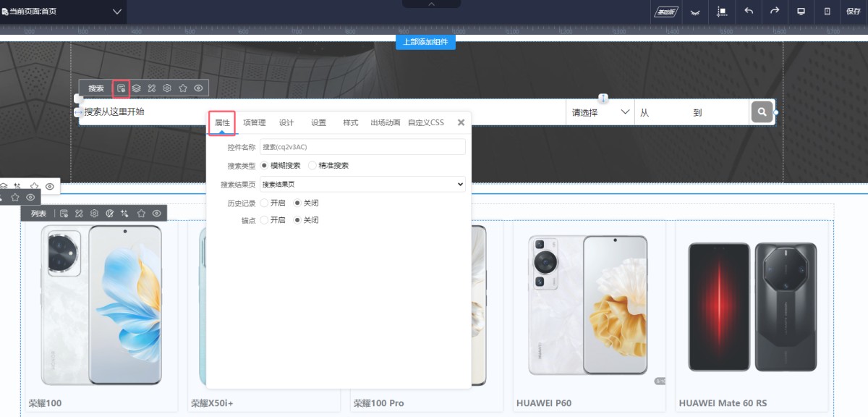The height and width of the screenshot is (417, 868).
Task: Click star favorite icon in 搜索 toolbar
Action: click(x=183, y=88)
